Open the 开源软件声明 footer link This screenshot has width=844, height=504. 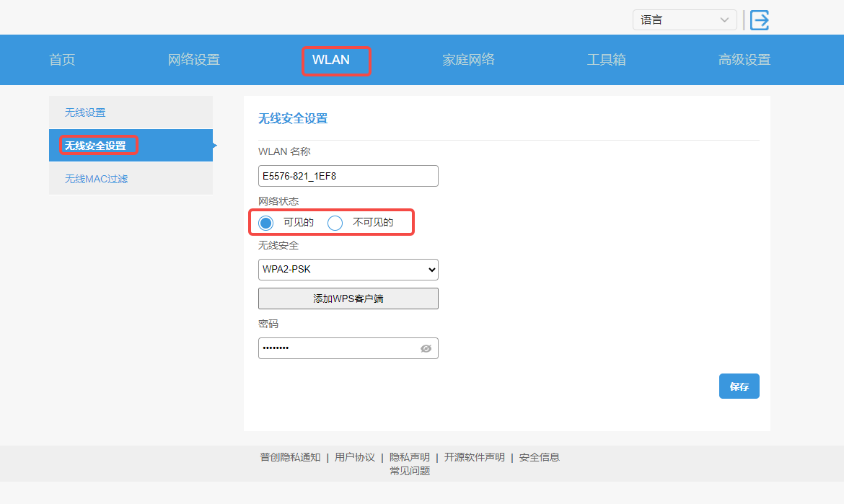(x=474, y=457)
